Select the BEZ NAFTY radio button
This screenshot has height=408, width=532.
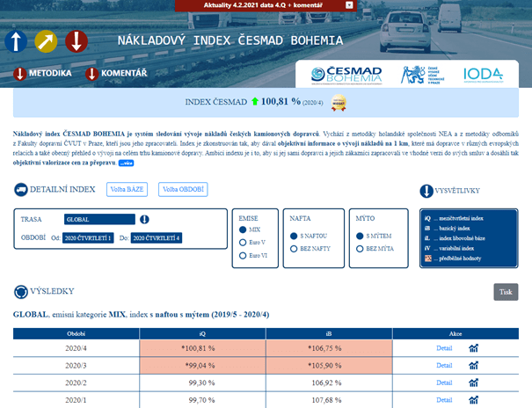tap(294, 249)
